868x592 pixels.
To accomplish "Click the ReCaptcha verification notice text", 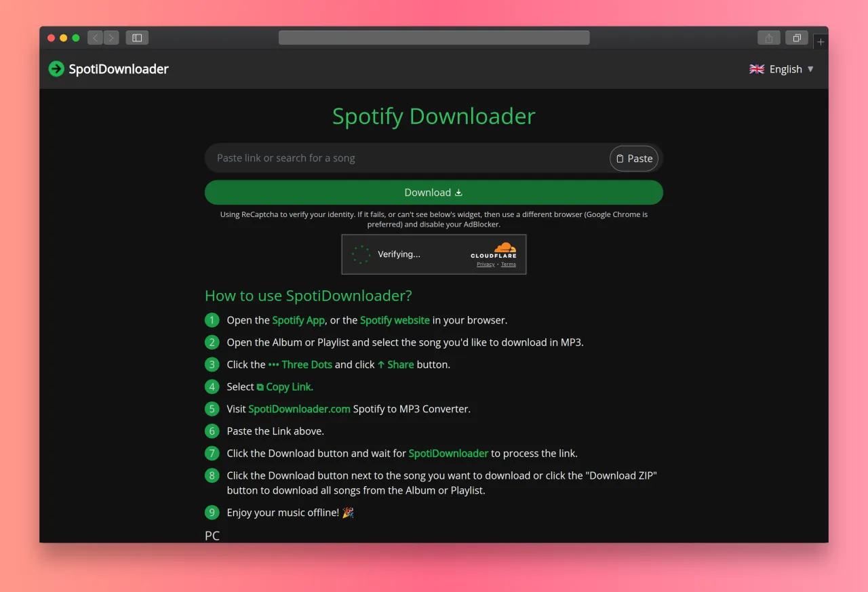I will pyautogui.click(x=434, y=219).
